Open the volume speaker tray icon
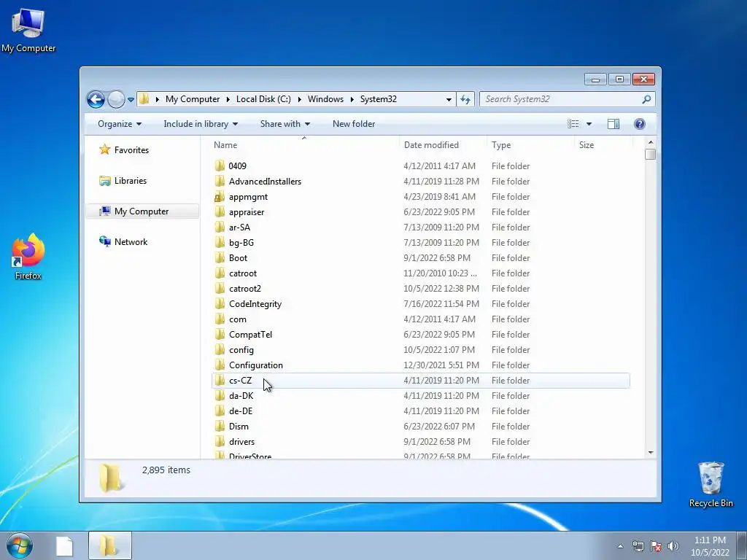747x560 pixels. tap(673, 546)
